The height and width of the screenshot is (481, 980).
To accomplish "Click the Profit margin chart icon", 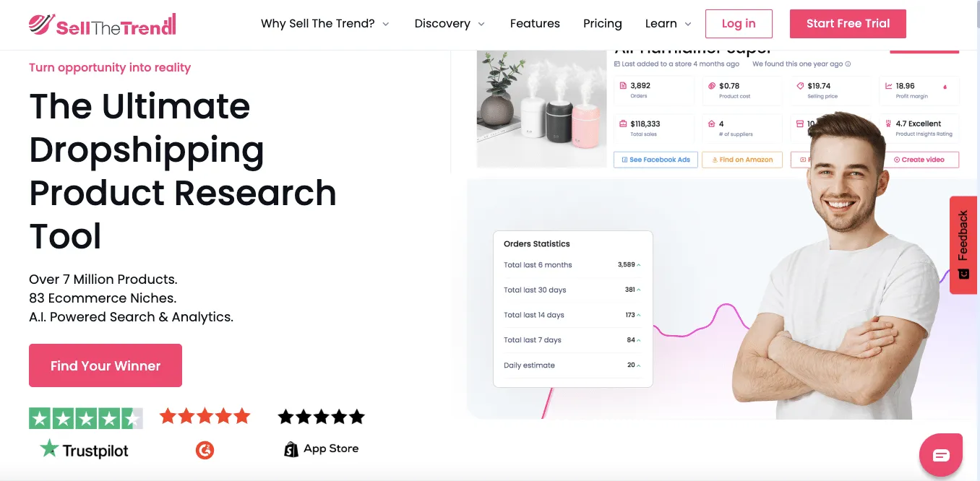I will (x=887, y=86).
